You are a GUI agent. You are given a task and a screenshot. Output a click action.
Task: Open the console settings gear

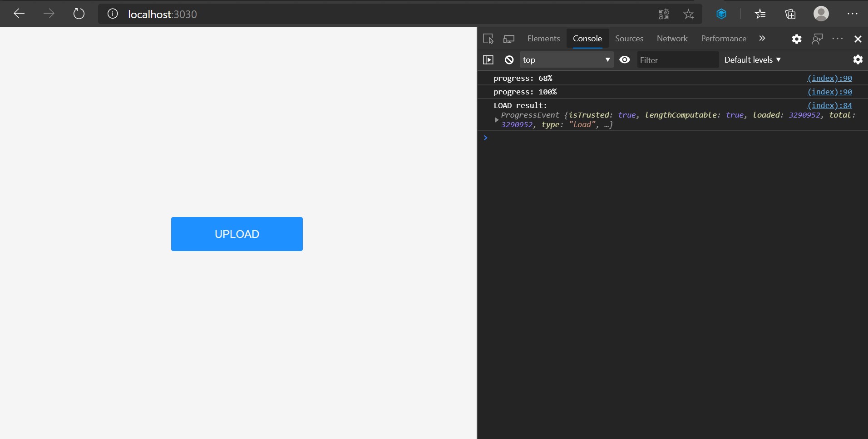tap(857, 59)
